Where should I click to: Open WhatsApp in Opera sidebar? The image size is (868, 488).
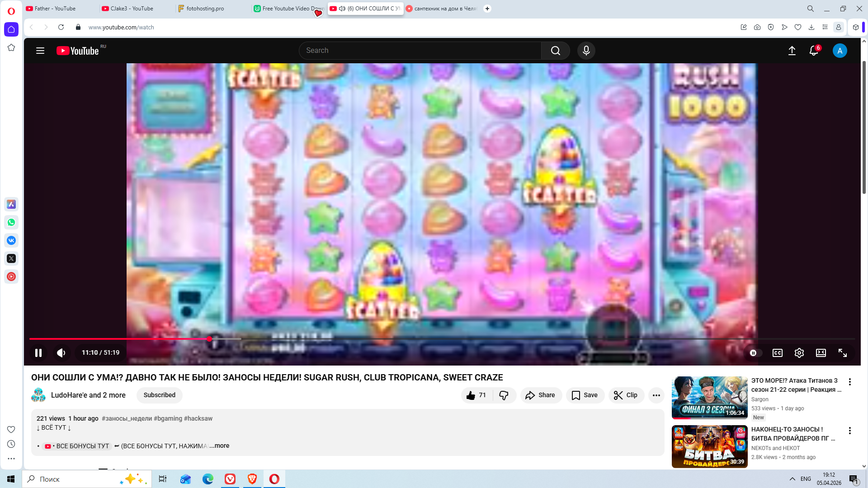11,222
